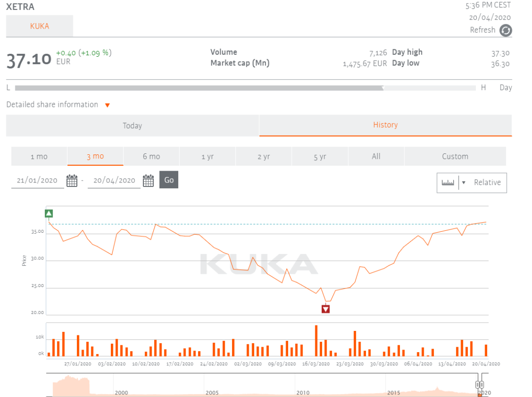Select the 5 yr time range
Image resolution: width=532 pixels, height=397 pixels.
pos(320,156)
